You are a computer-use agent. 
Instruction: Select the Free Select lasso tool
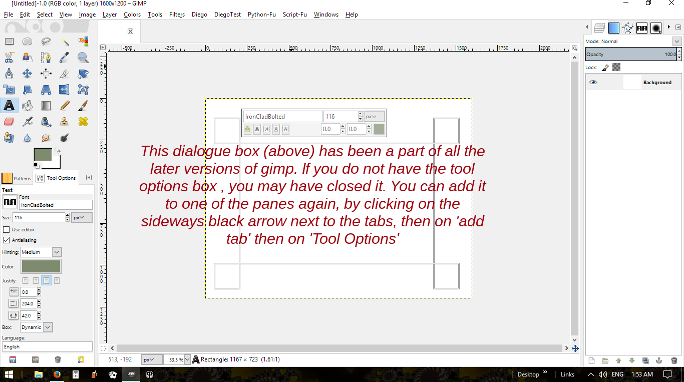(46, 42)
